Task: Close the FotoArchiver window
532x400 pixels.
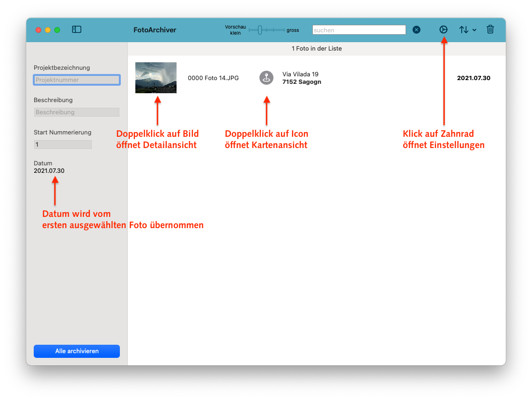Action: [x=38, y=30]
